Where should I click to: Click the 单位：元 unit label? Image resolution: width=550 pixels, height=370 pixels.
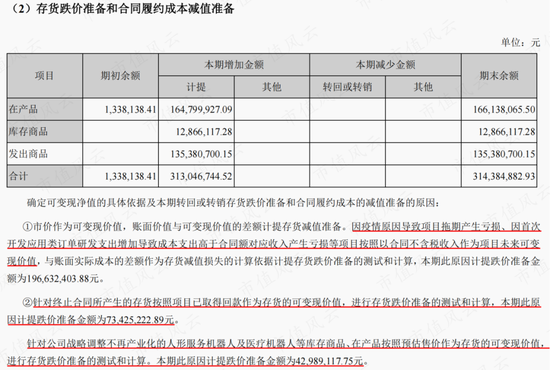[520, 43]
